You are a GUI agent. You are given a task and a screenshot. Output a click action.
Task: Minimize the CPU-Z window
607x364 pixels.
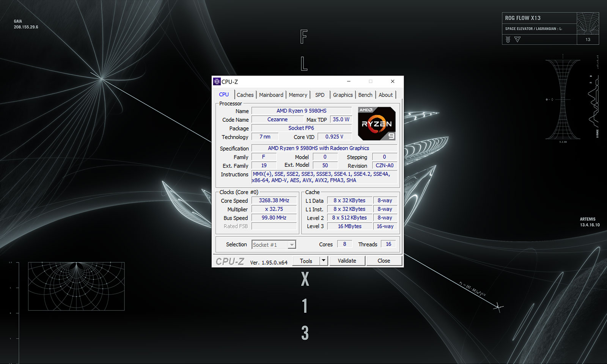[x=349, y=81]
